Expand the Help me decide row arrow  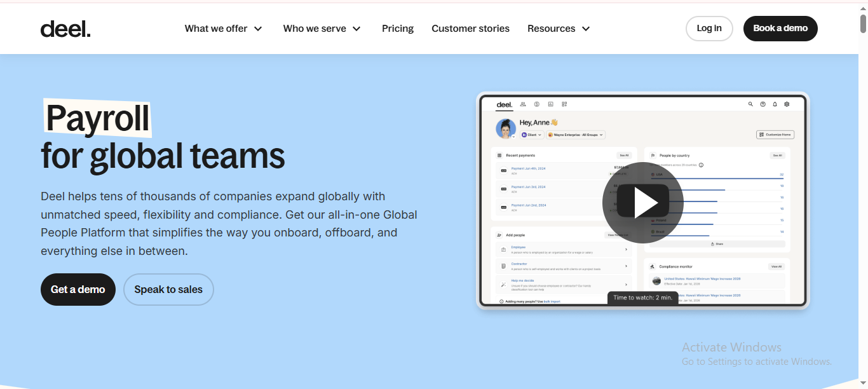pos(626,285)
